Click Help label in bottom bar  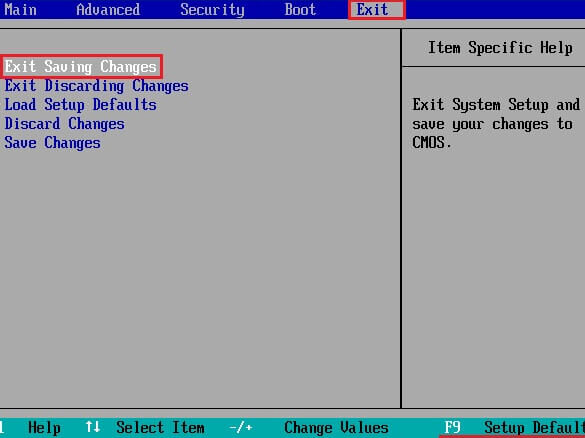(x=44, y=428)
